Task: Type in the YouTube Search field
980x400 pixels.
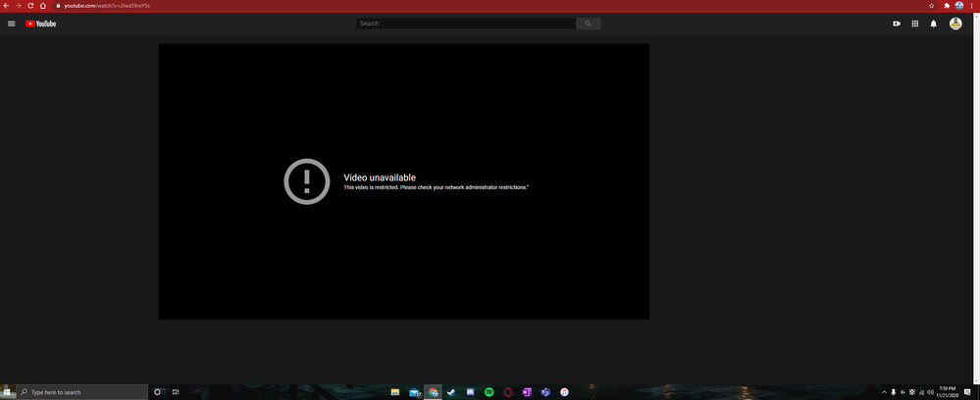Action: [x=465, y=24]
